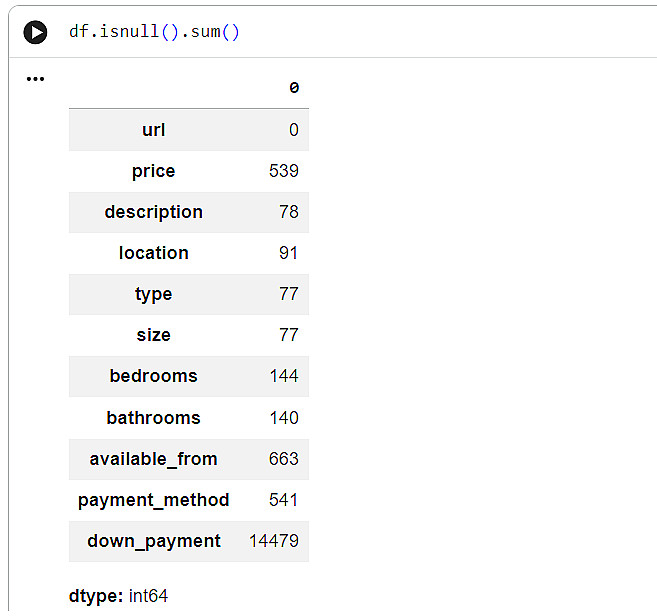Click the down_payment row label
Screen dimensions: 657x616
(153, 541)
